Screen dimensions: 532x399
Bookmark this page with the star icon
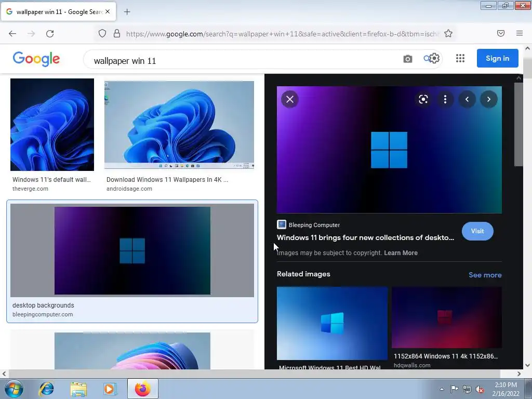tap(448, 33)
